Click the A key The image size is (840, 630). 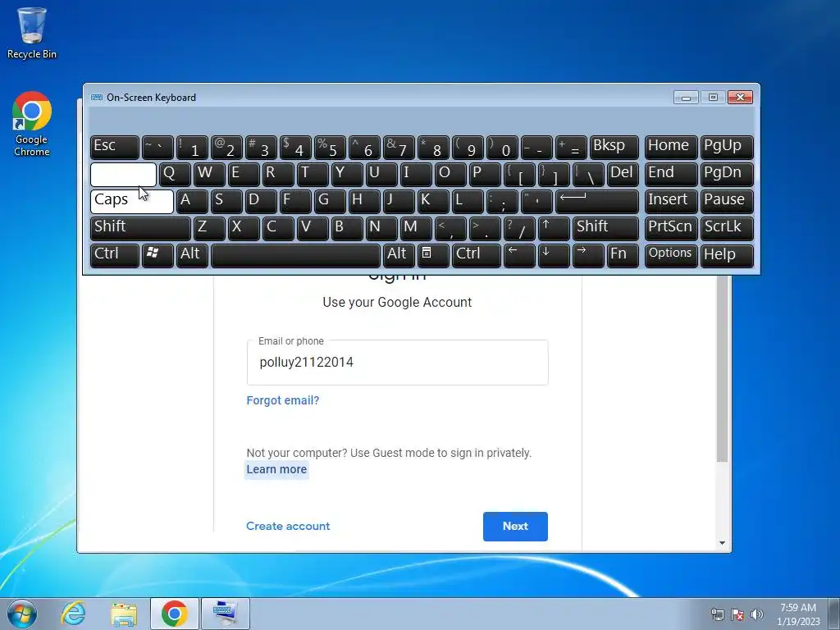[x=192, y=201]
